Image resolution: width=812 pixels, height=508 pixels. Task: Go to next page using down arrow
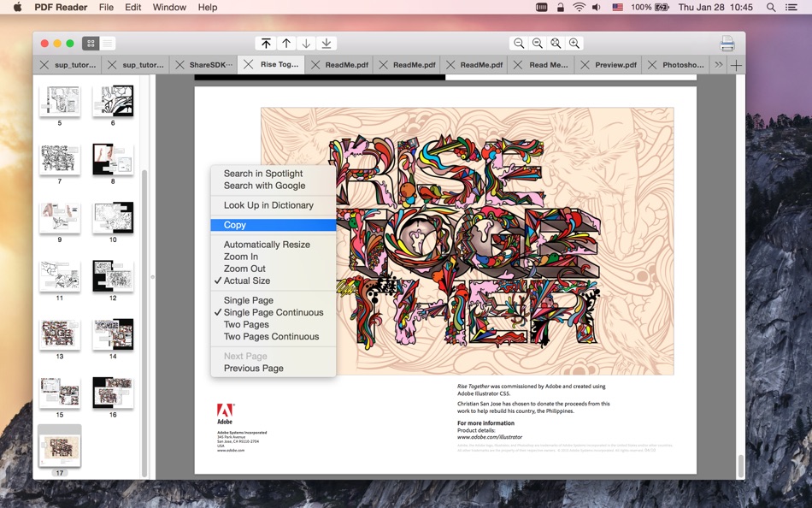tap(306, 44)
